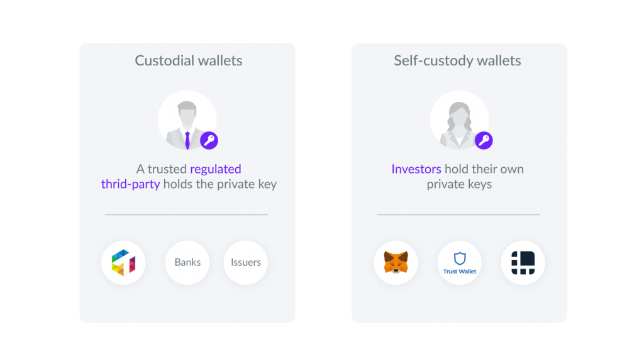644x362 pixels.
Task: Click the purple key badge on businessman avatar
Action: click(x=209, y=140)
